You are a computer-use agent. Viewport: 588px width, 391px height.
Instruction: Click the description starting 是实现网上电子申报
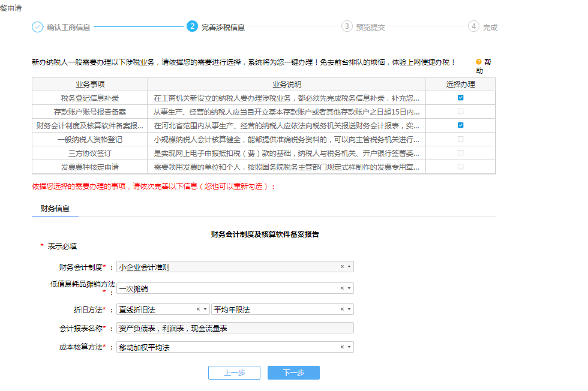pyautogui.click(x=287, y=154)
